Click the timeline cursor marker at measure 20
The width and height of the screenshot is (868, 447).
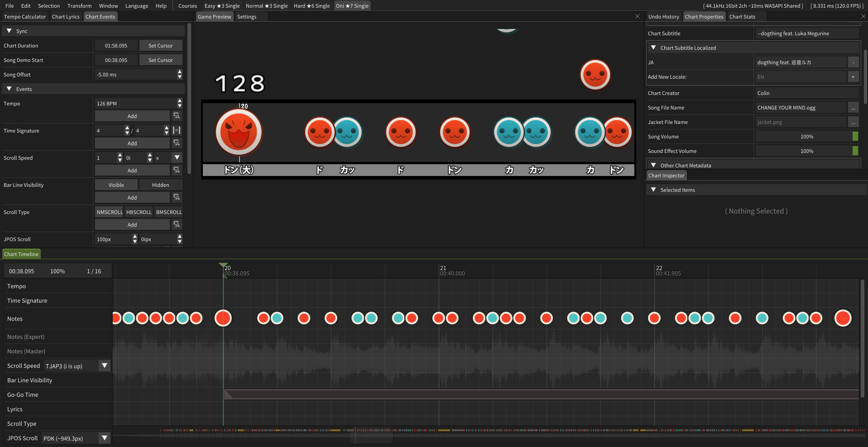tap(223, 265)
